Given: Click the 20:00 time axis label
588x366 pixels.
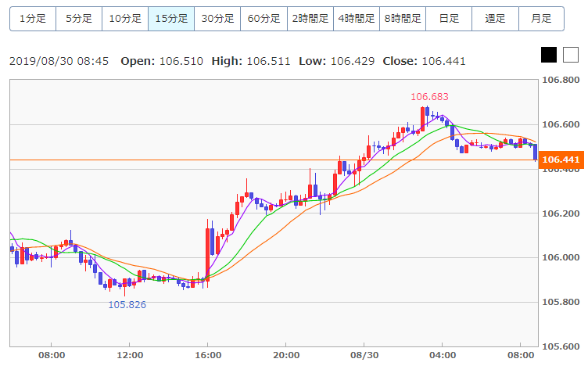Looking at the screenshot, I should tap(286, 355).
